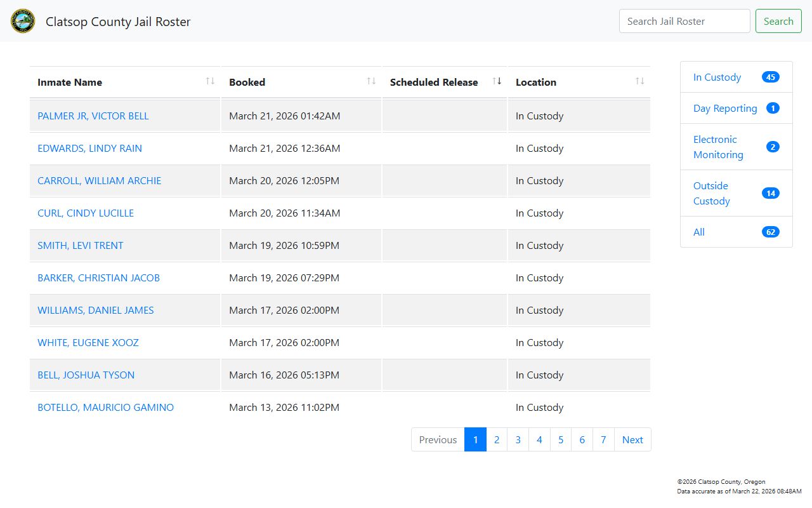
Task: Click the All count badge 62
Action: click(x=770, y=232)
